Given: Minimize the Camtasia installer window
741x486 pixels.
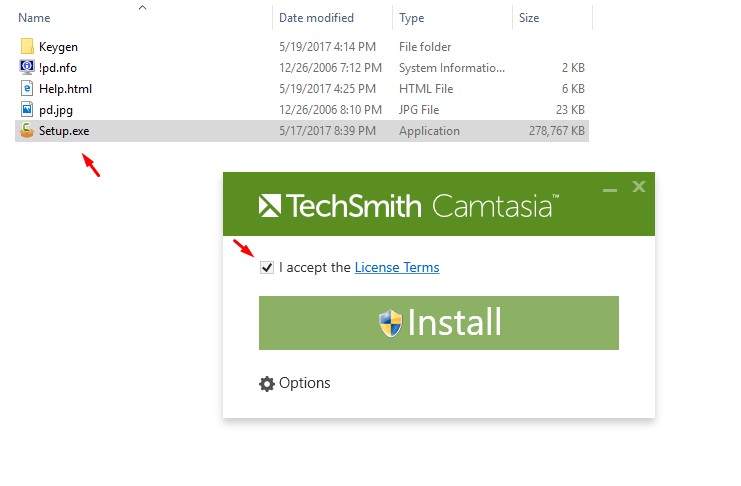Looking at the screenshot, I should click(610, 190).
